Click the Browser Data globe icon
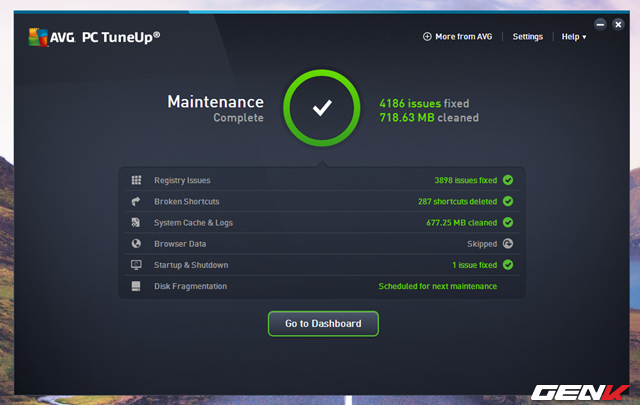640x405 pixels. pyautogui.click(x=136, y=243)
